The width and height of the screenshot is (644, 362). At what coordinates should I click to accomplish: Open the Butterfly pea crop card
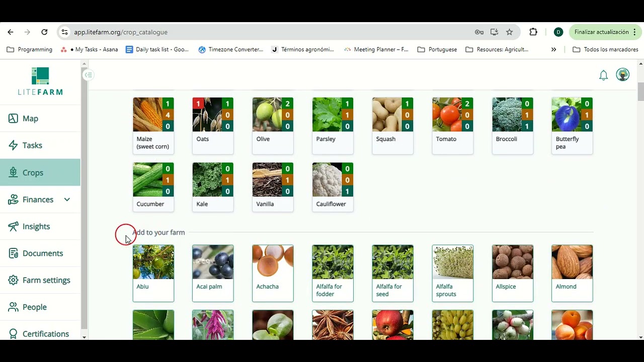572,126
